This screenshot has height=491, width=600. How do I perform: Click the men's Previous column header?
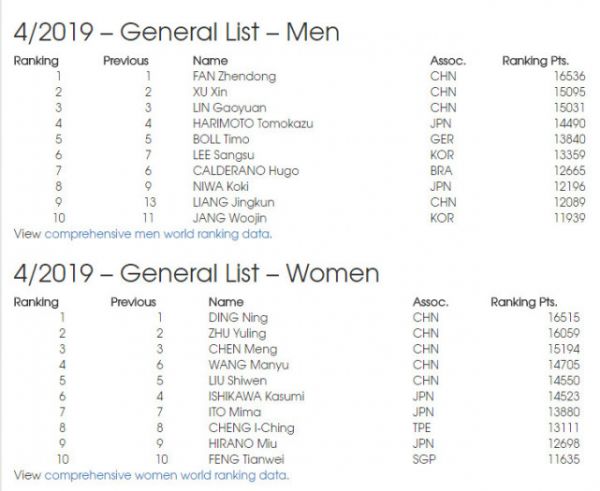[x=126, y=60]
